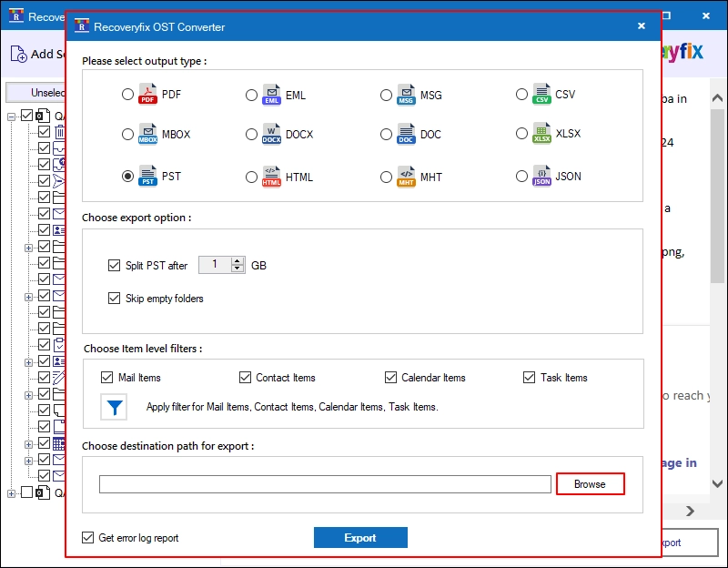728x568 pixels.
Task: Uncheck the deleted items trash folder checkbox
Action: click(44, 131)
